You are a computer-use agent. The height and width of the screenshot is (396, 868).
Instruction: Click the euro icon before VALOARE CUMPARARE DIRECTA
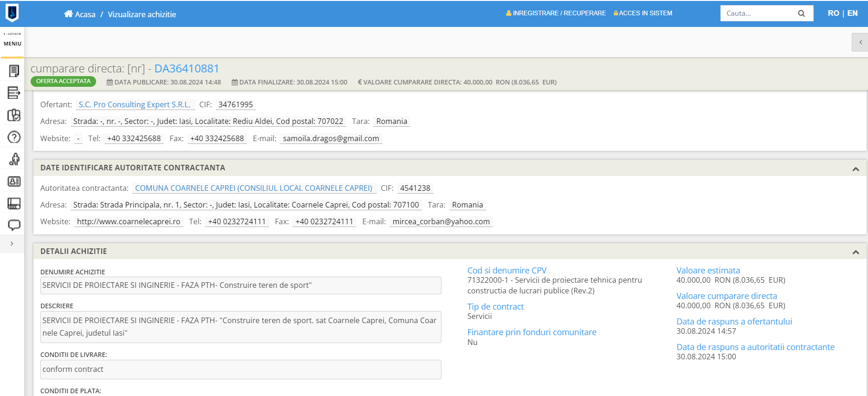360,82
